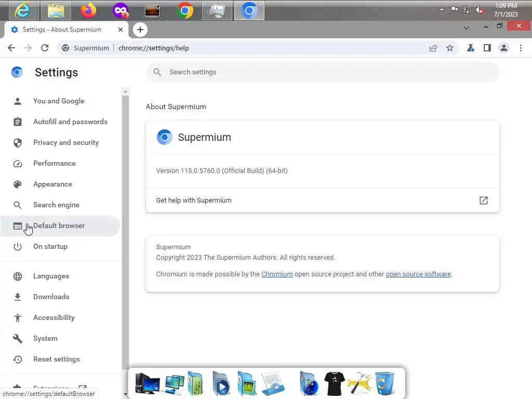The height and width of the screenshot is (399, 532).
Task: Select the Supermium taskbar button
Action: (249, 10)
